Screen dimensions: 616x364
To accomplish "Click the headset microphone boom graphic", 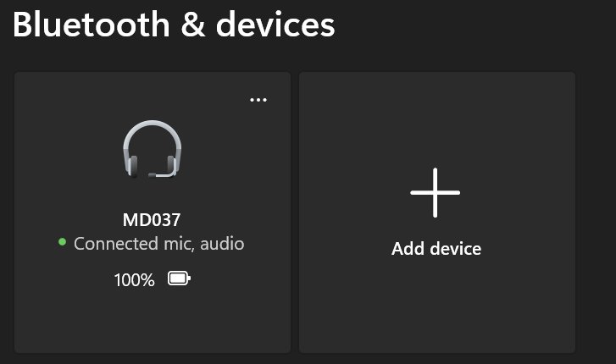I will (162, 174).
